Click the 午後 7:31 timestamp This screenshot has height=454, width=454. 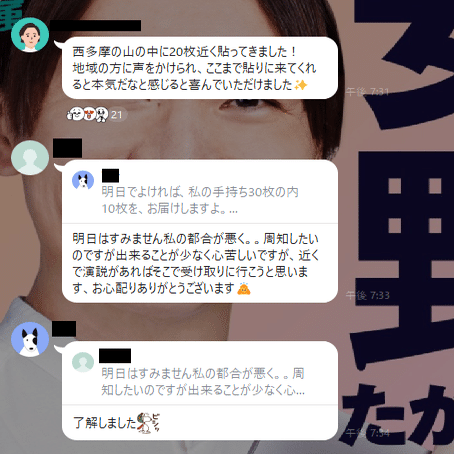click(x=367, y=91)
